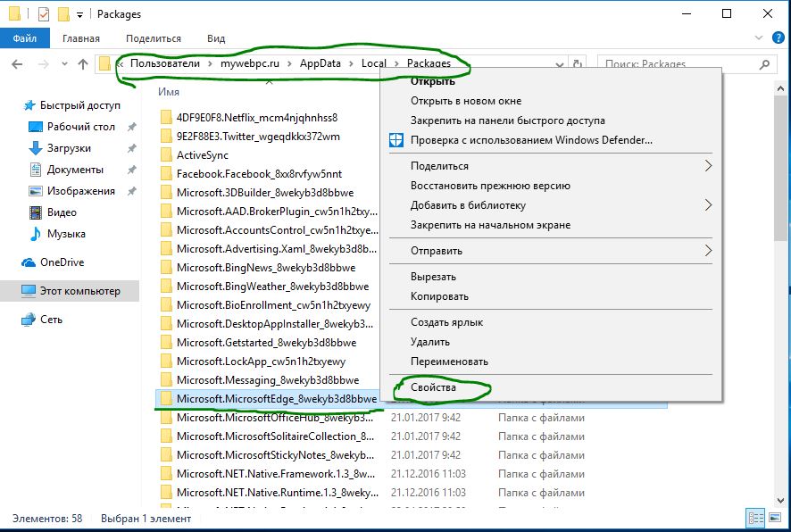The width and height of the screenshot is (791, 532).
Task: Select the Microsoft.BingWeather_8wekyb3d8bbwe folder
Action: click(272, 287)
